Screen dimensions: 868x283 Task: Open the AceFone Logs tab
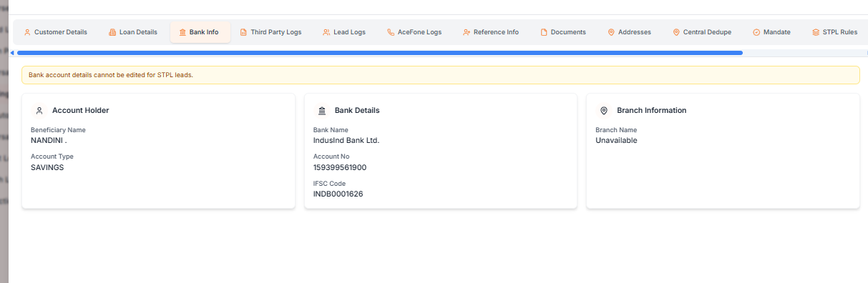[414, 32]
